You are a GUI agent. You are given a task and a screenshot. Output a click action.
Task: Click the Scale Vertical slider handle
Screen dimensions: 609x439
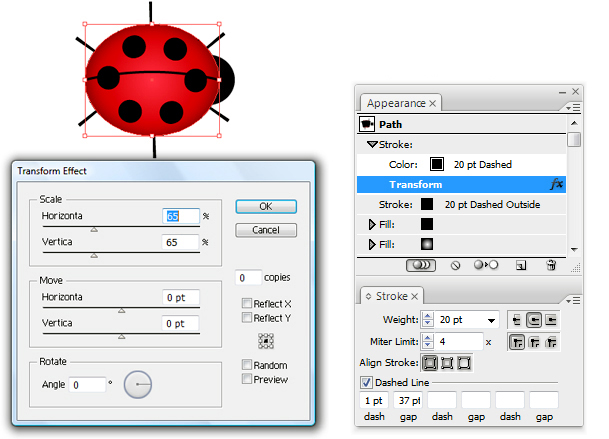tap(94, 256)
